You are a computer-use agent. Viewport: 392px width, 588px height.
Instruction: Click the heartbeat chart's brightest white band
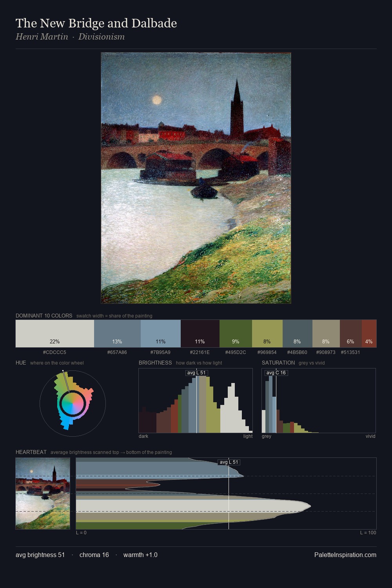(x=193, y=506)
